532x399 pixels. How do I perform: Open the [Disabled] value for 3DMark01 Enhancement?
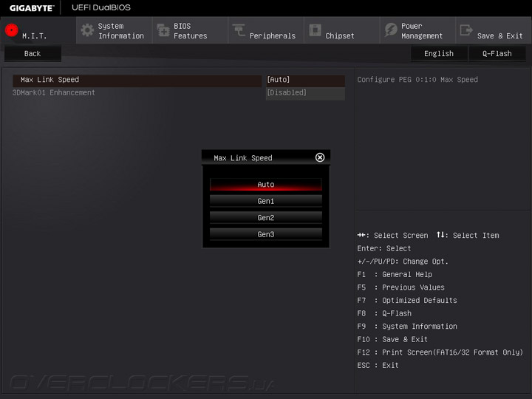(x=305, y=92)
